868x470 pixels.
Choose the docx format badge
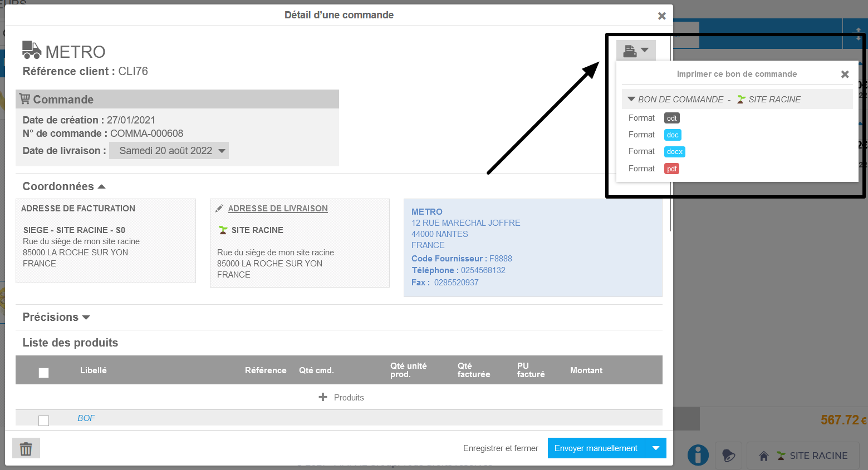pos(674,151)
